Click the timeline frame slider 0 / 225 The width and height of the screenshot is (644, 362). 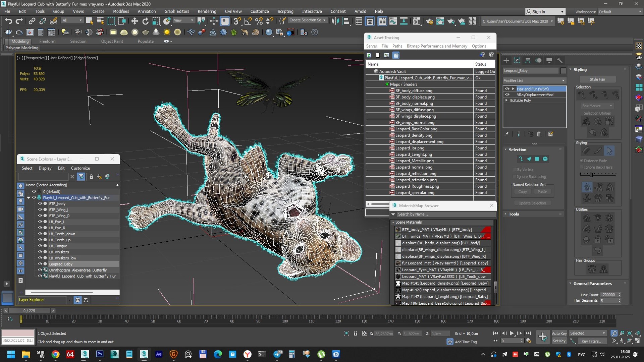[x=29, y=311]
